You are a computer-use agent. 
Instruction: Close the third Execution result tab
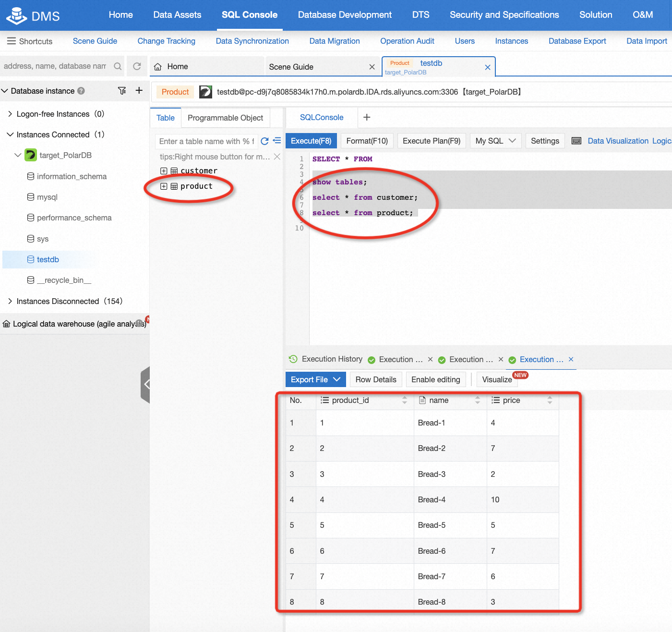pos(571,359)
